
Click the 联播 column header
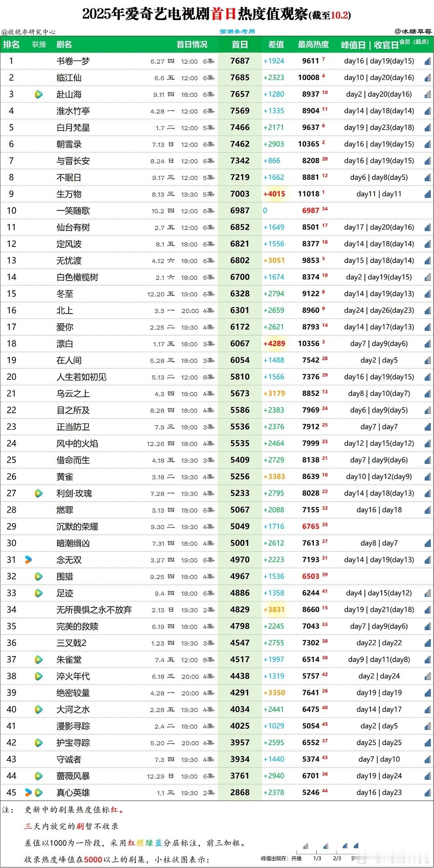click(39, 45)
